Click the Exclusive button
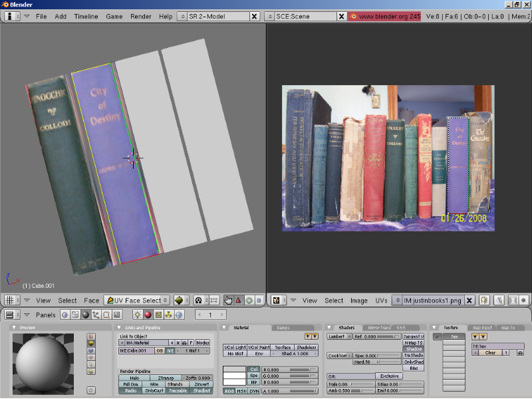The height and width of the screenshot is (399, 532). (x=389, y=376)
